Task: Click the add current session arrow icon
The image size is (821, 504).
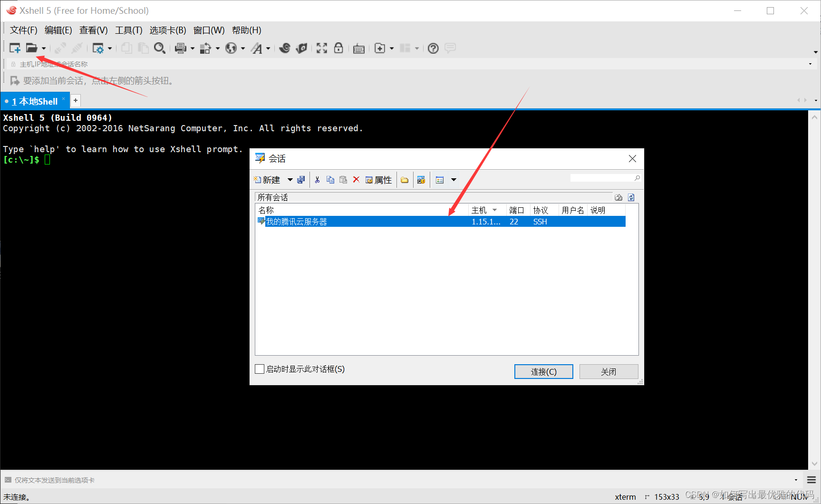Action: (15, 81)
